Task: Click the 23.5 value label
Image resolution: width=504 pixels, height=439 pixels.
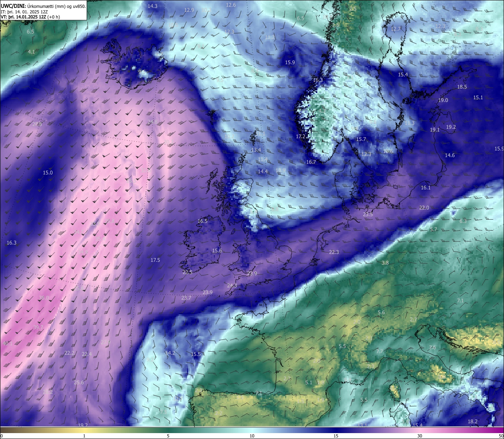Action: pyautogui.click(x=368, y=214)
